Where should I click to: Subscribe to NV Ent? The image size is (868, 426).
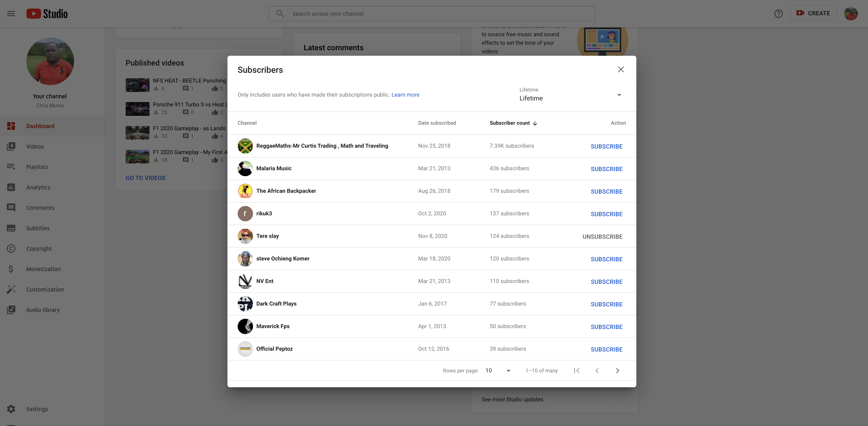(606, 282)
